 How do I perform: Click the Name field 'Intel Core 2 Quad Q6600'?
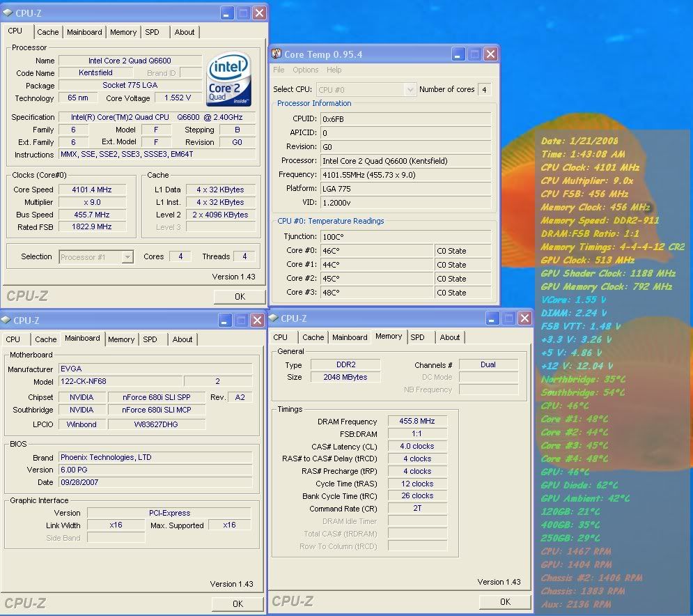130,61
